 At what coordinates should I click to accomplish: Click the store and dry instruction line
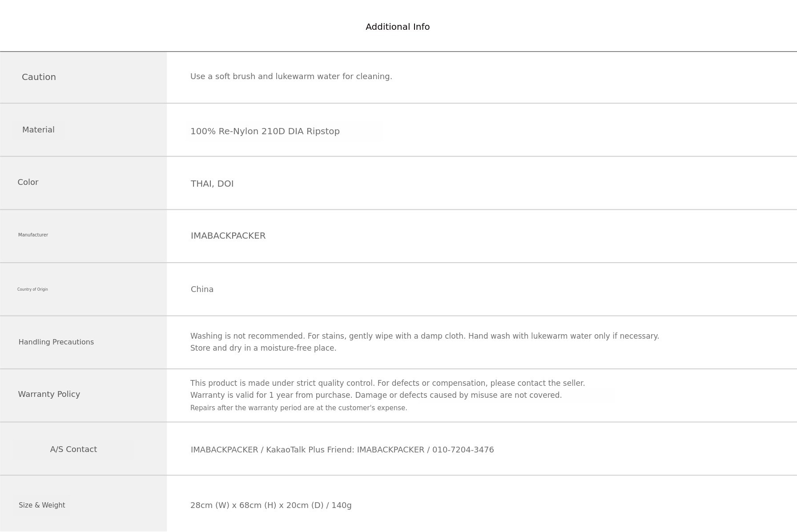tap(263, 348)
